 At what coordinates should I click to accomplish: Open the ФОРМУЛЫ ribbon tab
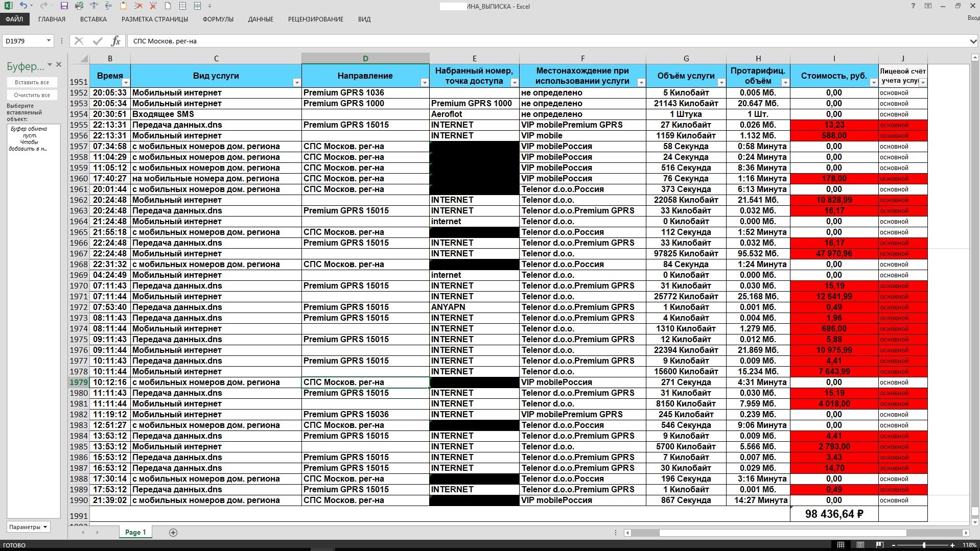coord(218,19)
